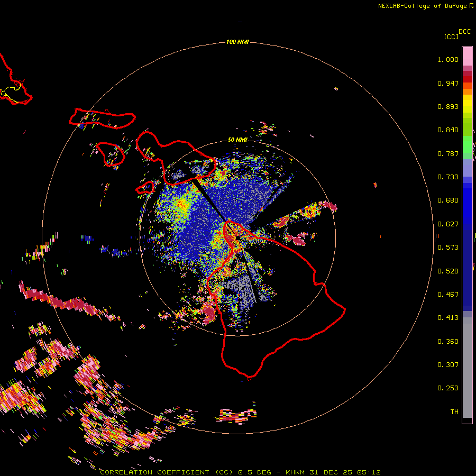The height and width of the screenshot is (476, 476).
Task: Click the 0.573 scale value
Action: tap(448, 248)
